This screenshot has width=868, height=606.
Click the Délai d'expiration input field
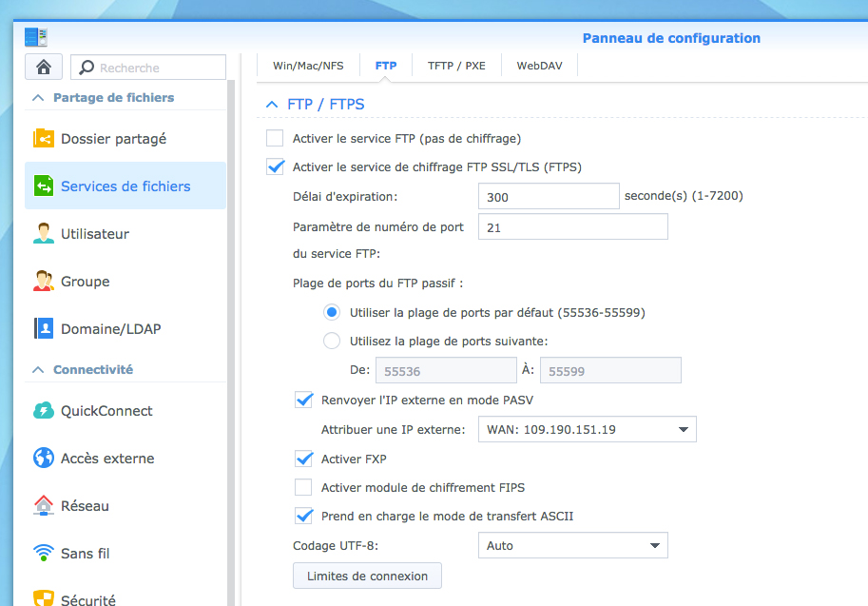click(x=549, y=197)
